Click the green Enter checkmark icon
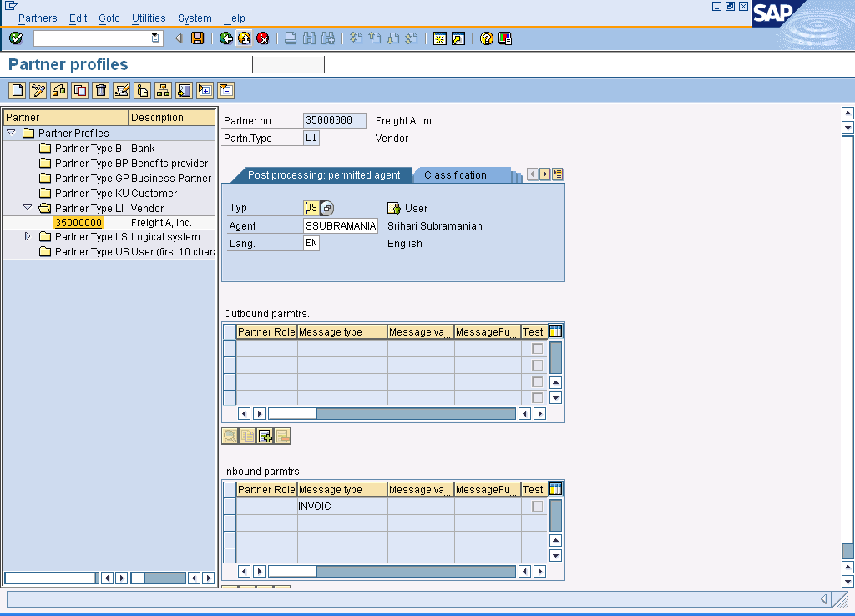The height and width of the screenshot is (616, 855). click(16, 38)
